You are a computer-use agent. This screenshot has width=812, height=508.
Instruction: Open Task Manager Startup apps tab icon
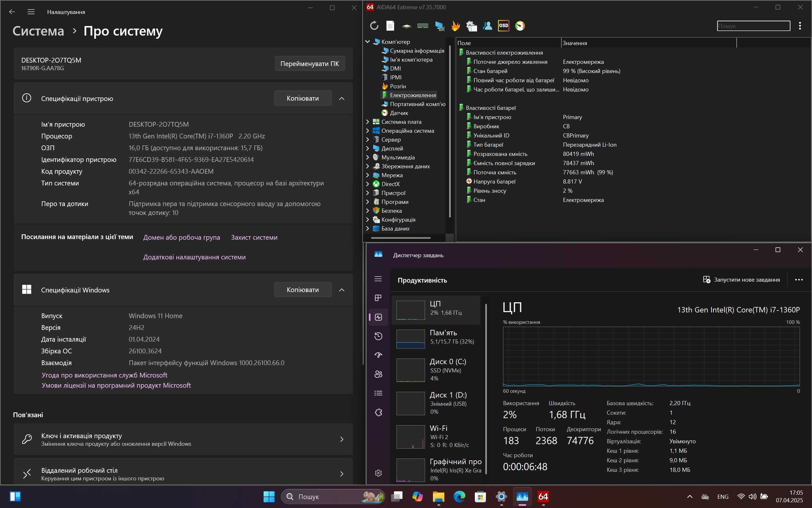(x=378, y=355)
